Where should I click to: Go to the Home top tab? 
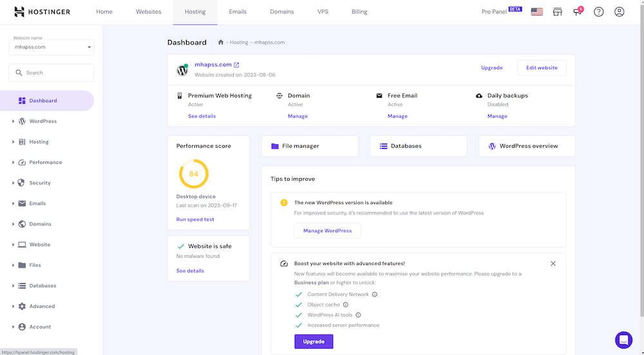pos(104,12)
